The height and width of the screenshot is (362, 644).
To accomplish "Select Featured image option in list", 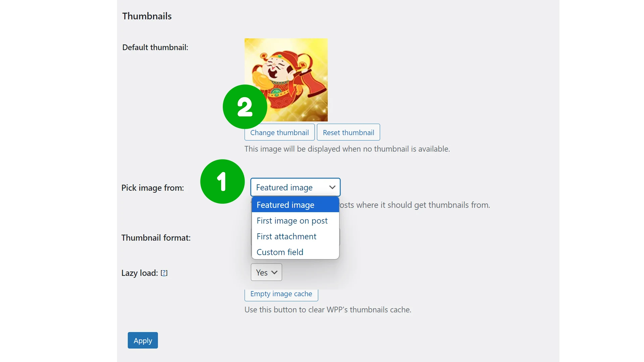I will click(295, 205).
